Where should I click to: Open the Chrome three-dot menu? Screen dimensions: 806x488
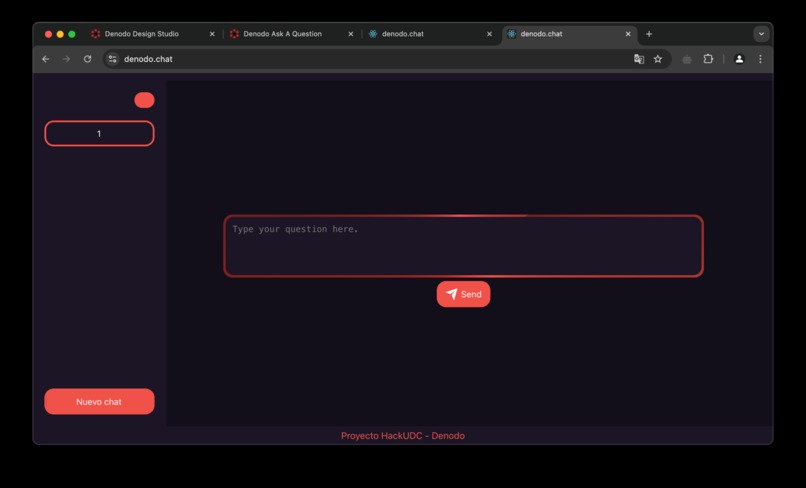pos(760,59)
